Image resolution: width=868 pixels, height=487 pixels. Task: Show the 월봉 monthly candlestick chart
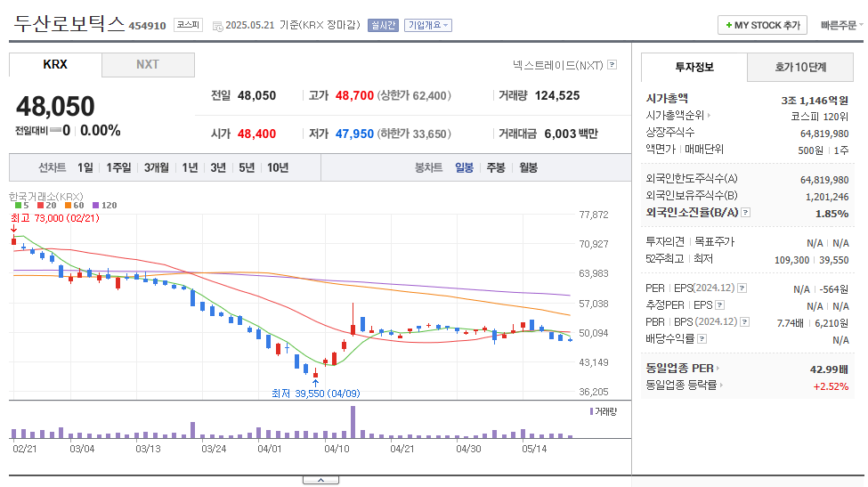(528, 167)
